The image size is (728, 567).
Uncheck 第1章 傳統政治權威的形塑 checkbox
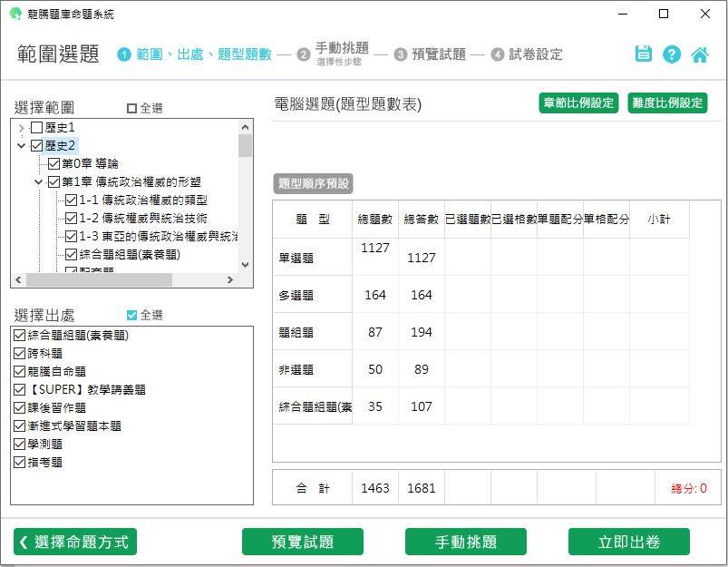[x=53, y=181]
